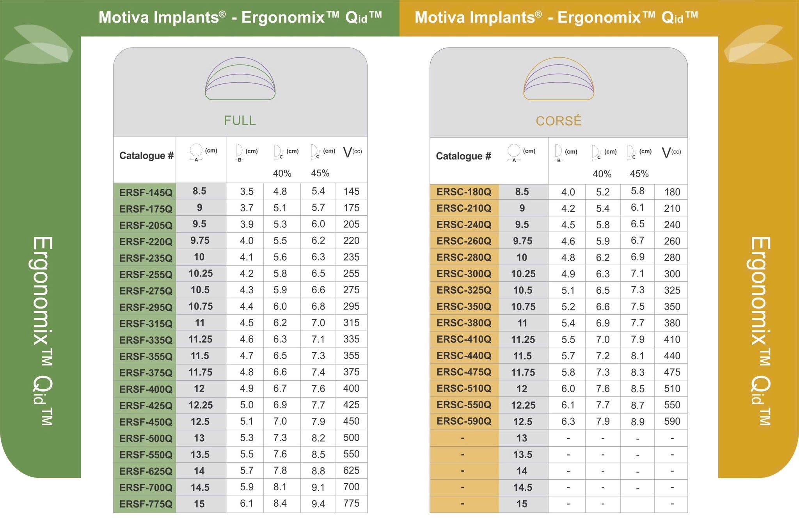Click the gold Motiva Implants Ergonomix title
The image size is (799, 532).
click(556, 18)
